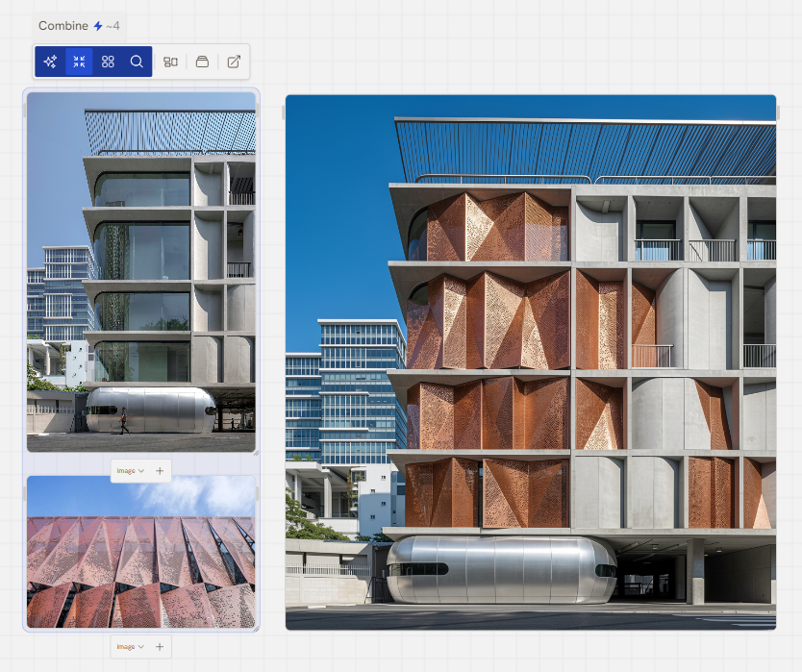This screenshot has height=672, width=802.
Task: Click the stack layers icon
Action: pos(203,62)
